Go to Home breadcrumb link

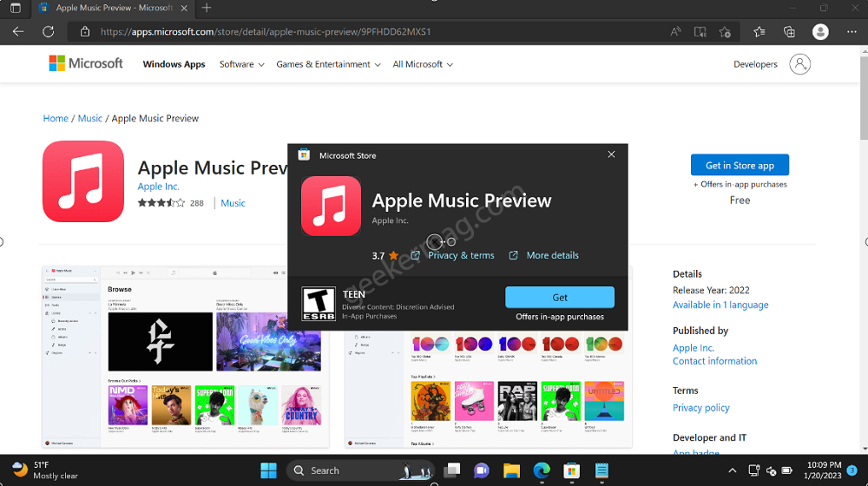56,118
